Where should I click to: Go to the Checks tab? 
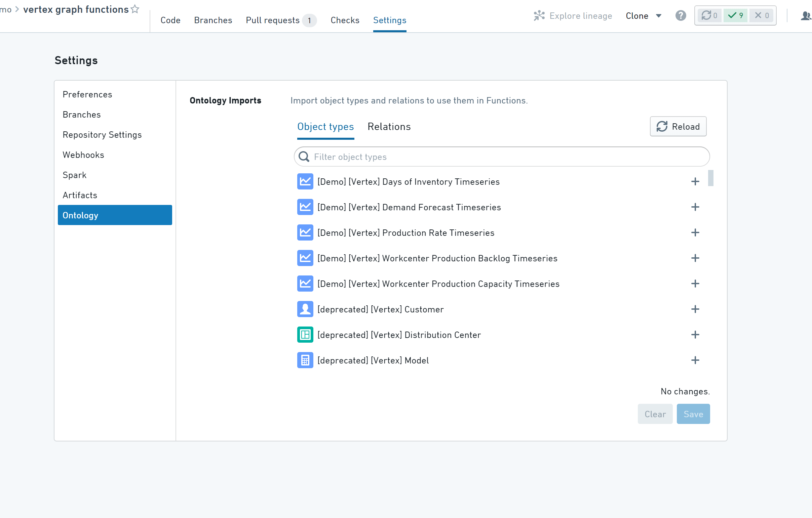point(345,20)
